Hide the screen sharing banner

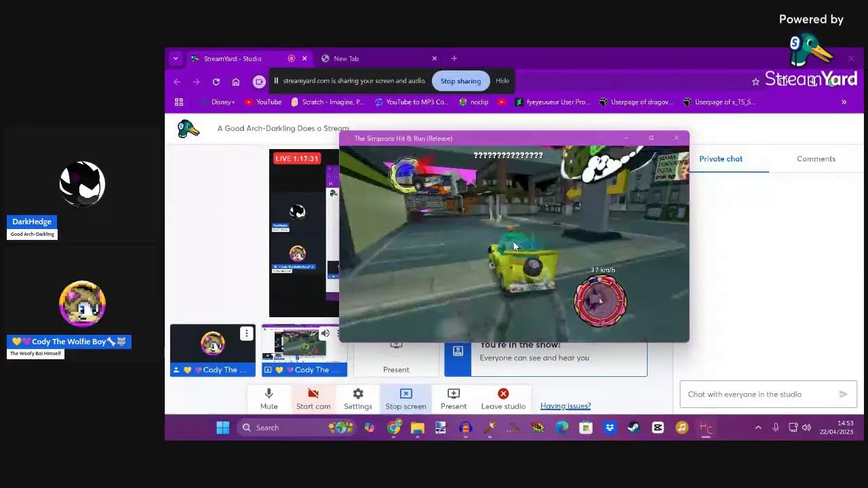tap(502, 81)
